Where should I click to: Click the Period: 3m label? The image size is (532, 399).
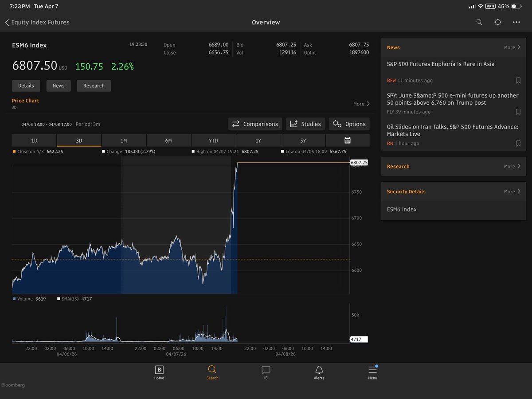tap(88, 124)
